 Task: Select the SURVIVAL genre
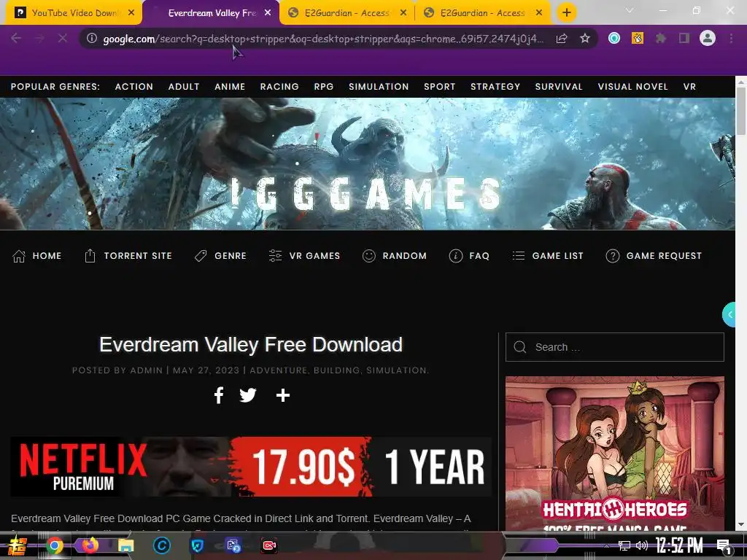[559, 87]
